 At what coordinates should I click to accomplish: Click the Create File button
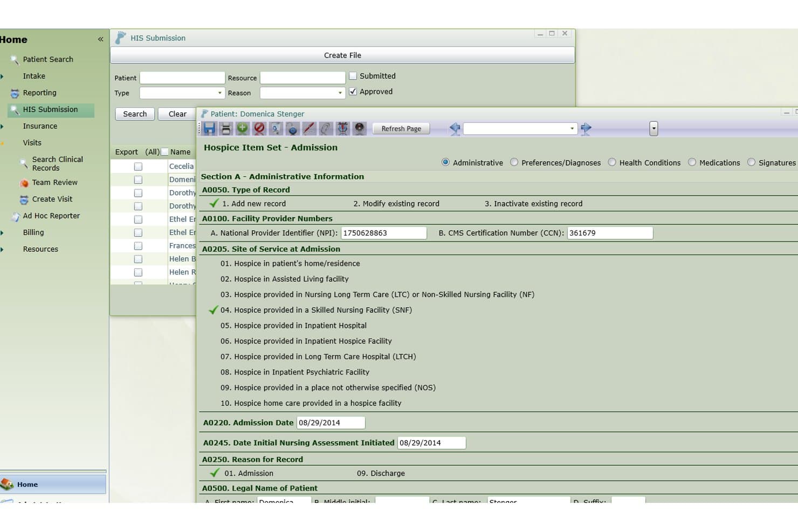click(342, 55)
